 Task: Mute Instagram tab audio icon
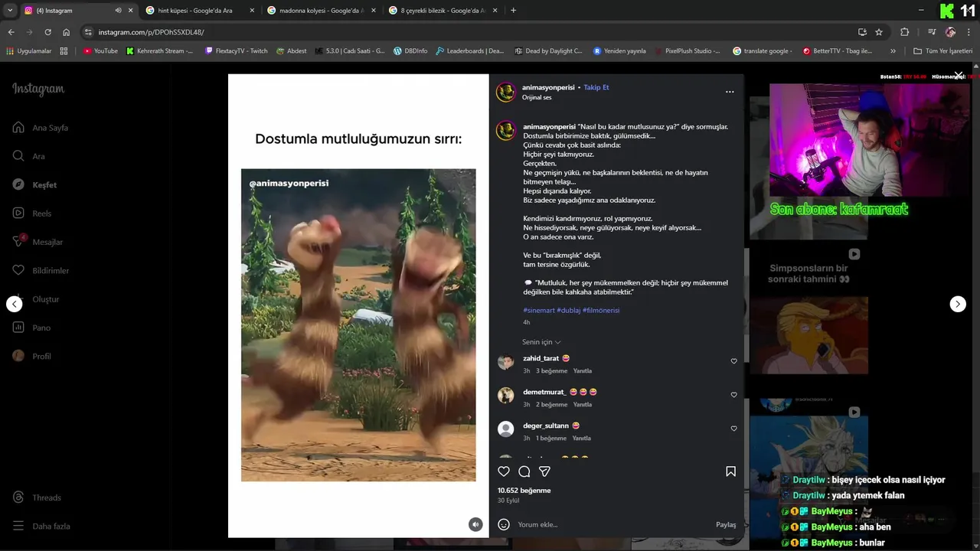tap(118, 11)
